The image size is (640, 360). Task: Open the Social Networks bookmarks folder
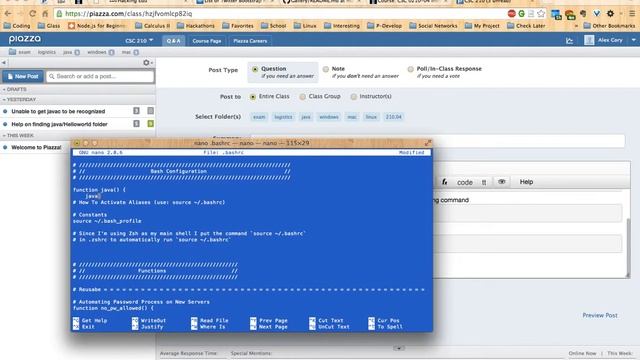coord(433,26)
